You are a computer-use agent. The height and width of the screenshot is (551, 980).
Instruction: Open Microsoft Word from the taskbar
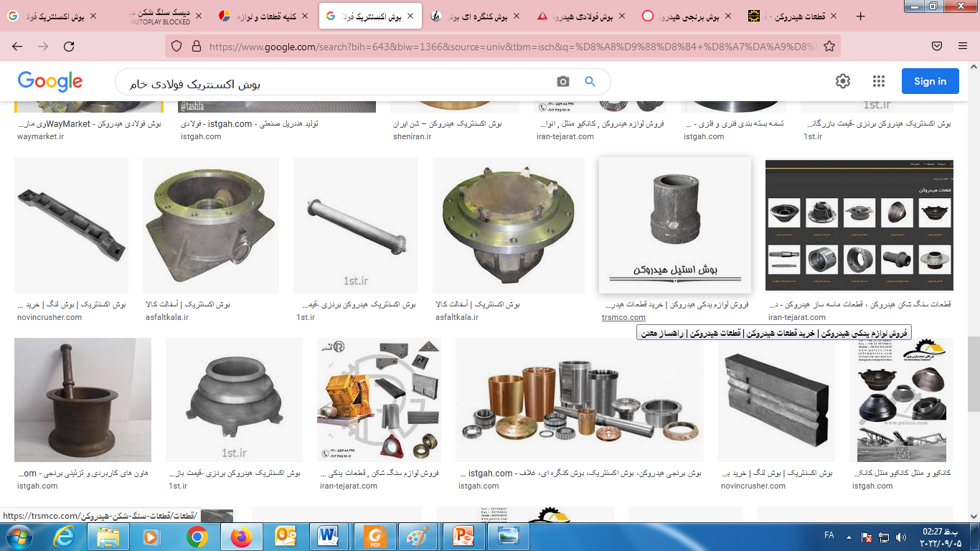[329, 537]
